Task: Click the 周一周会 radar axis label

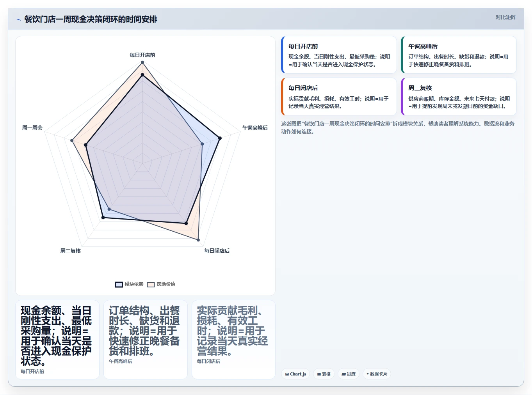Action: point(32,128)
